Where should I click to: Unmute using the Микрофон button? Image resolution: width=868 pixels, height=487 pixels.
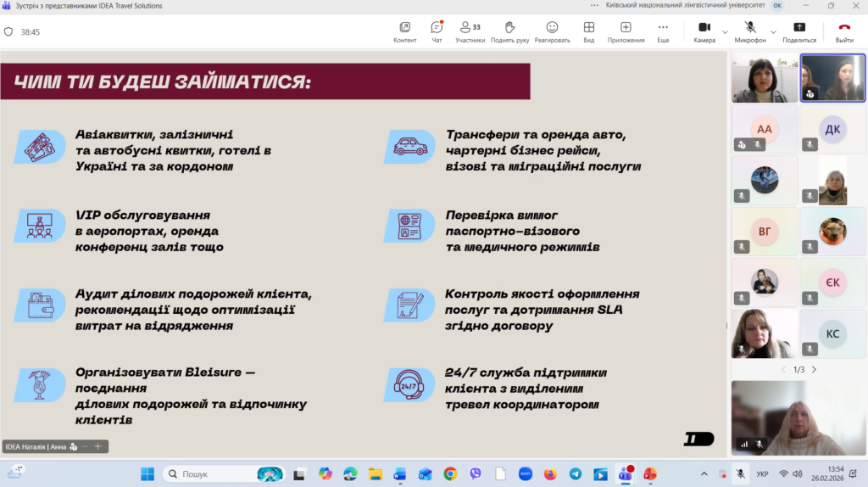point(749,31)
